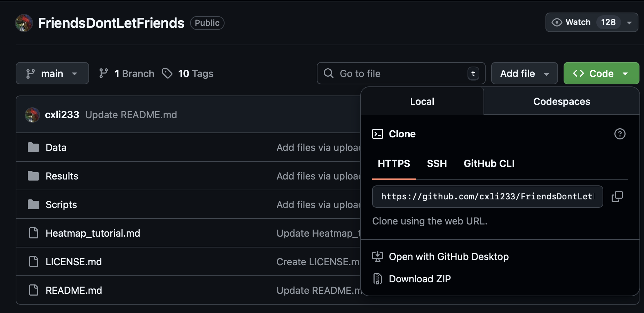Copy the HTTPS clone URL to clipboard
644x313 pixels.
[x=617, y=197]
